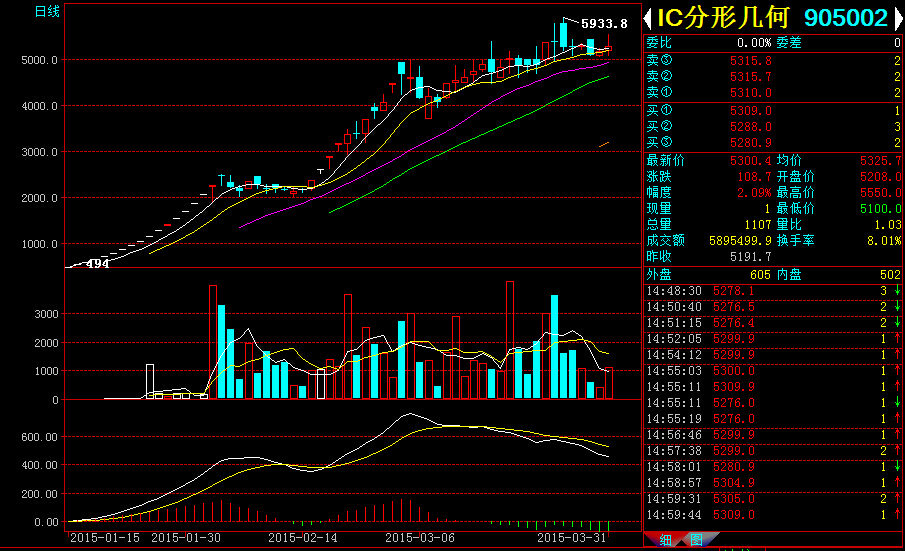This screenshot has height=551, width=905.
Task: Select the 14:48:30 tick at 5278.1
Action: 773,291
